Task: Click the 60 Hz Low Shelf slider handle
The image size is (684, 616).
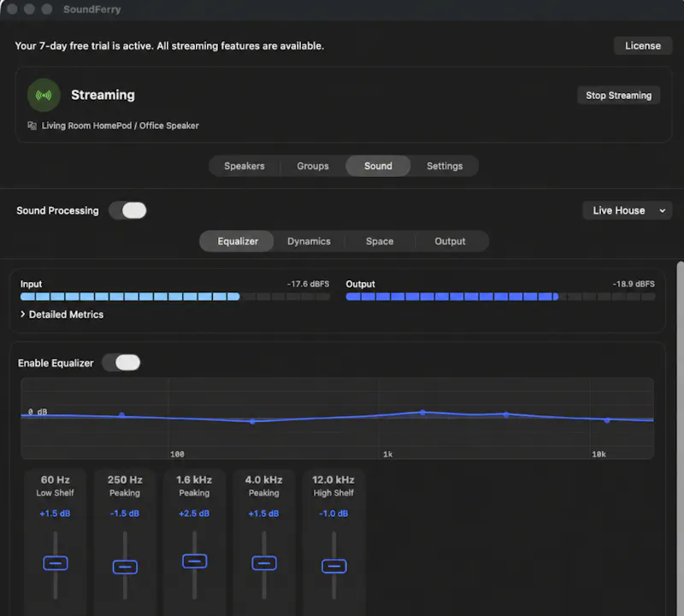Action: click(x=56, y=563)
